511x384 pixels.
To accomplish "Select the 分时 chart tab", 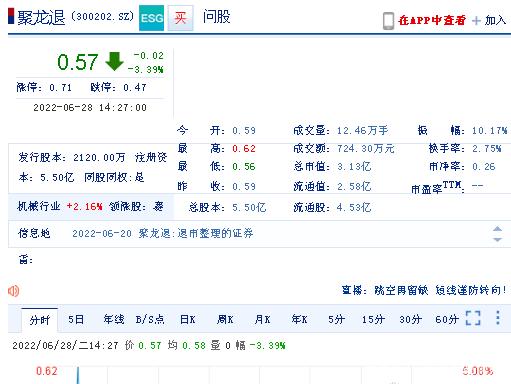I will 40,320.
